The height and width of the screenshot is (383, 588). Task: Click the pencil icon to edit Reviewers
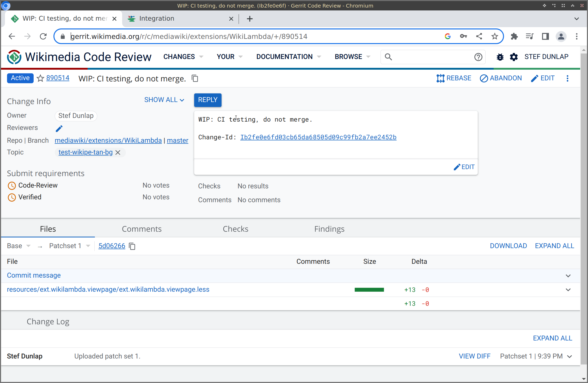click(x=59, y=128)
